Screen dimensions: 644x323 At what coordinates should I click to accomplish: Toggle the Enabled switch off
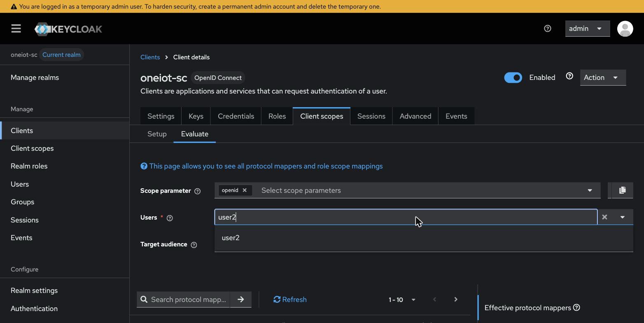513,77
